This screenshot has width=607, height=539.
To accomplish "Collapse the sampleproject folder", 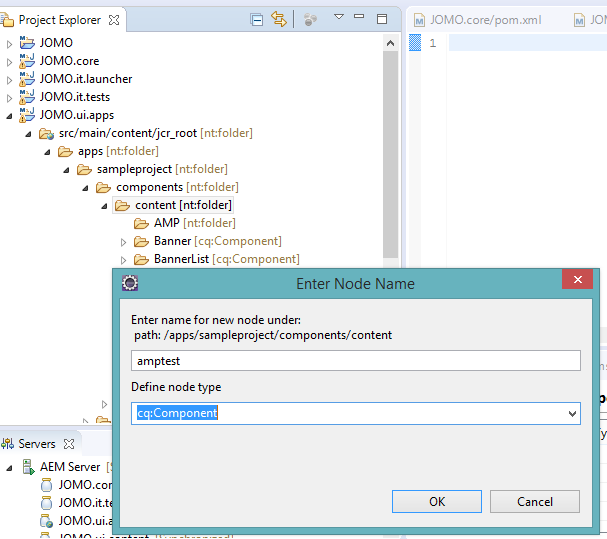I will pos(66,170).
